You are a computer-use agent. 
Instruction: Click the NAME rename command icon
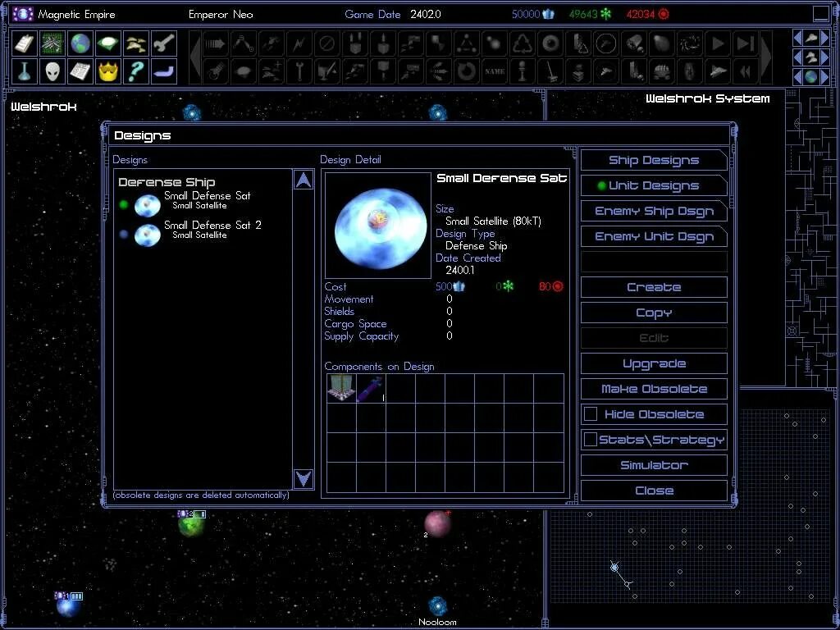(x=494, y=71)
